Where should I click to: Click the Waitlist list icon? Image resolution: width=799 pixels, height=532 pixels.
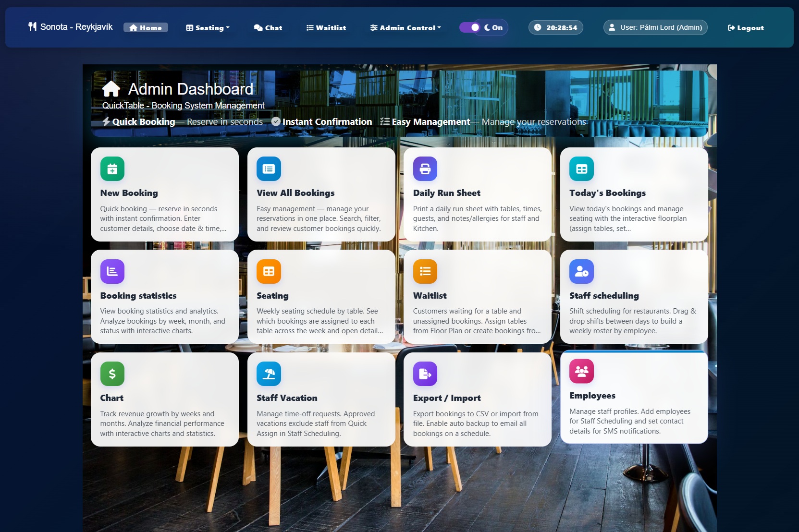pyautogui.click(x=425, y=271)
